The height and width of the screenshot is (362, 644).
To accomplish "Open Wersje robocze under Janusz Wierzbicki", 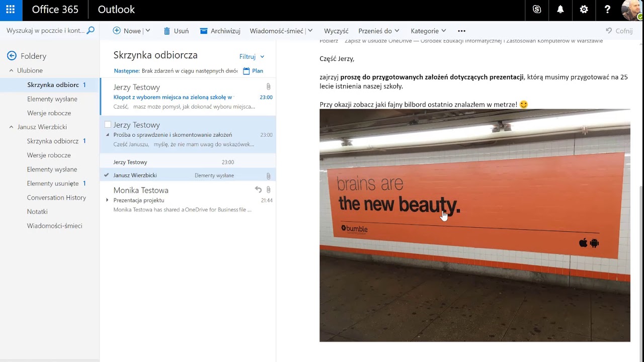I will 50,155.
